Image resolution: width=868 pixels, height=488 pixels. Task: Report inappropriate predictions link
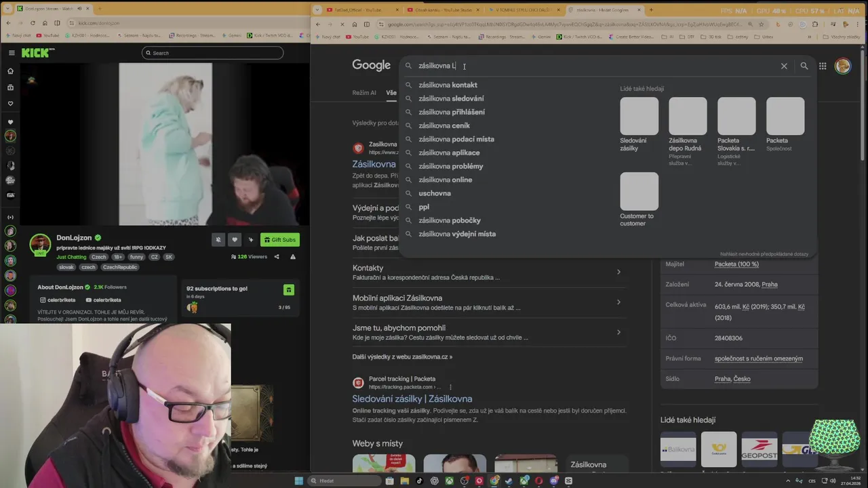click(764, 254)
